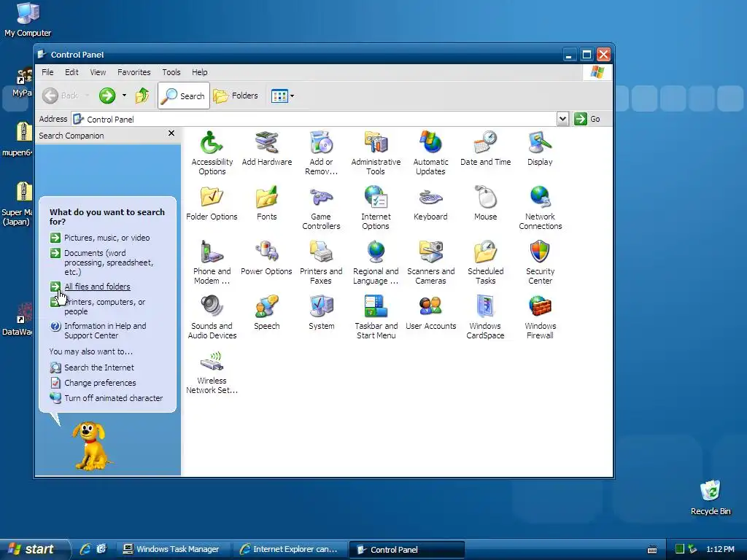Open the Speech applet

267,313
